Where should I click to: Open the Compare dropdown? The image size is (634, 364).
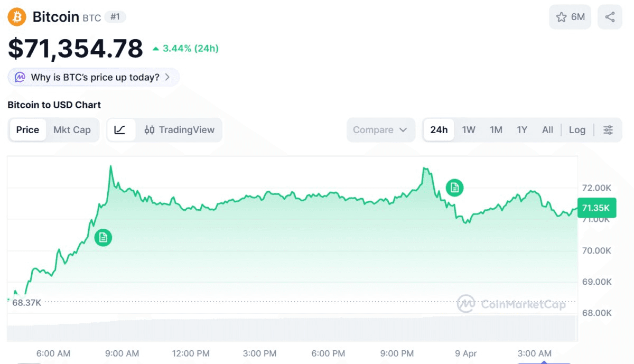point(380,130)
